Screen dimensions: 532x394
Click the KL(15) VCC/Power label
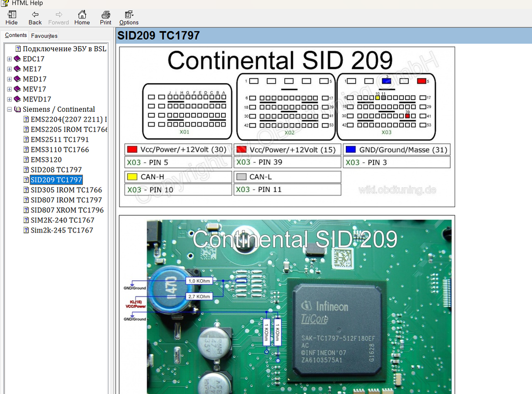(136, 304)
